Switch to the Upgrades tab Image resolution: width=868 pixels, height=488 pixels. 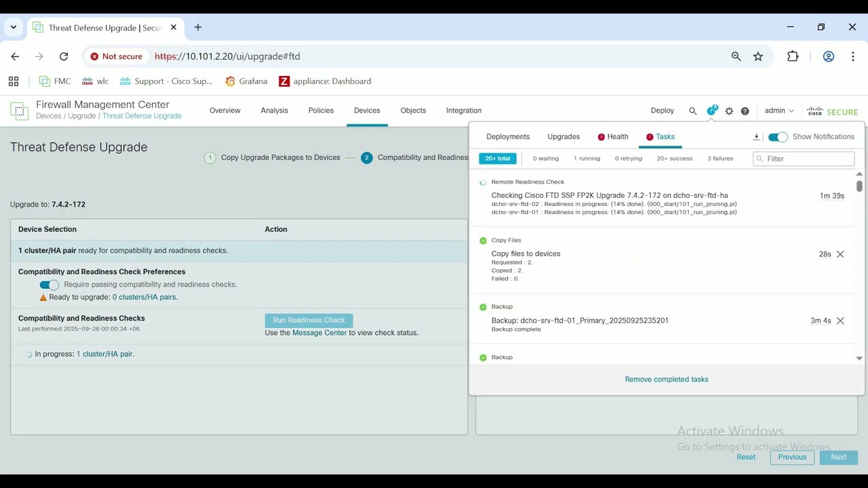click(x=564, y=137)
